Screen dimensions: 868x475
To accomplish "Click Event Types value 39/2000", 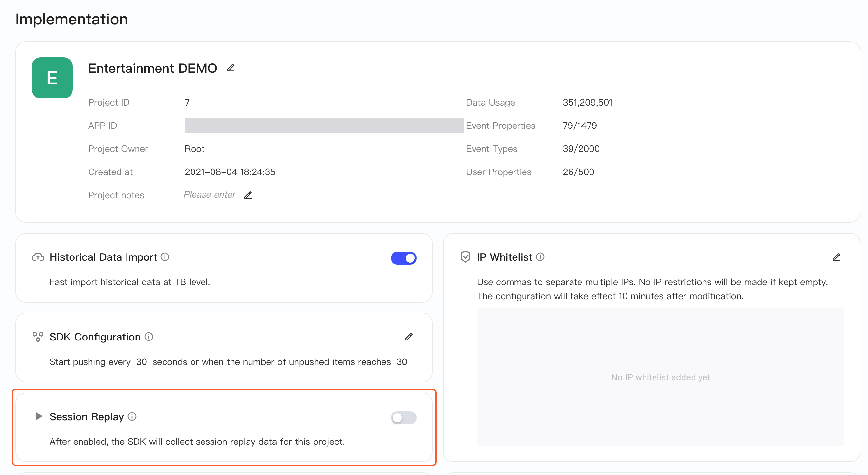I will (581, 149).
